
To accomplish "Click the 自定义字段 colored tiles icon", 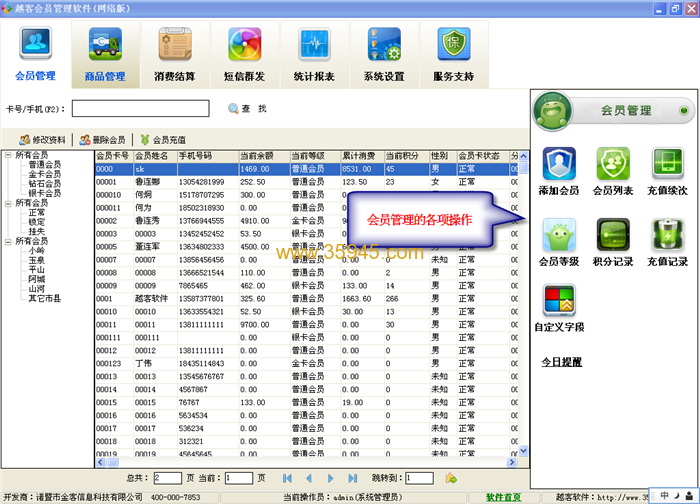I will coord(559,300).
